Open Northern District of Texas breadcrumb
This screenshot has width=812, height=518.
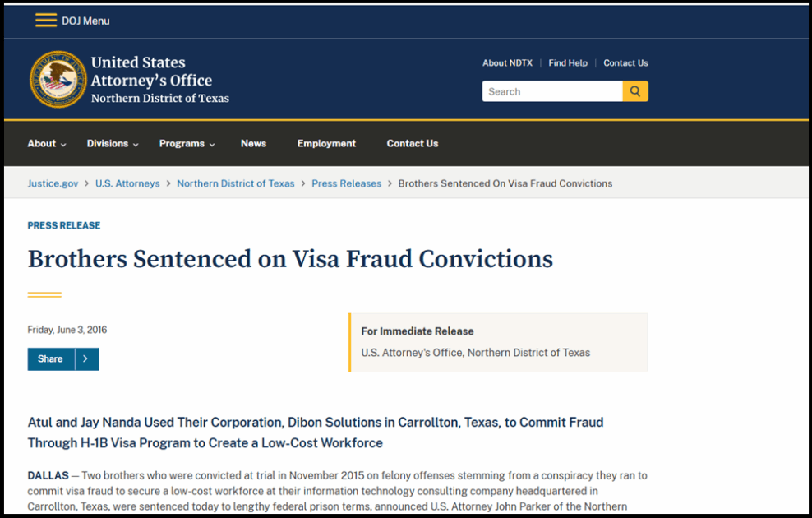(236, 183)
